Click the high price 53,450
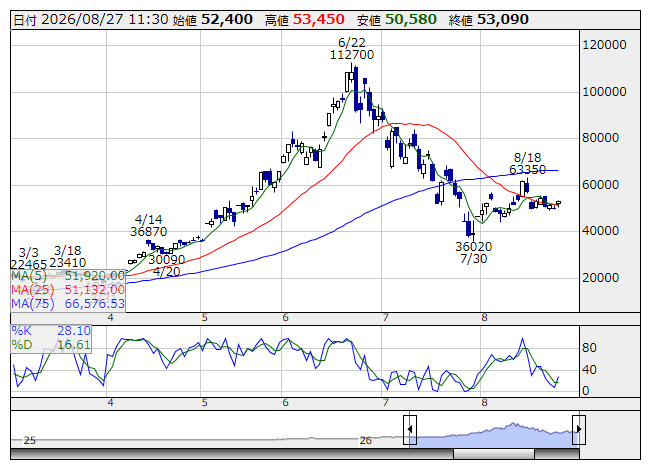 [319, 20]
